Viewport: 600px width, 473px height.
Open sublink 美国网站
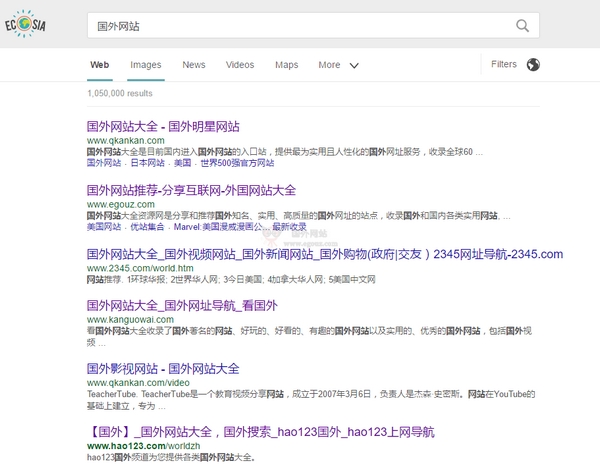pos(104,227)
